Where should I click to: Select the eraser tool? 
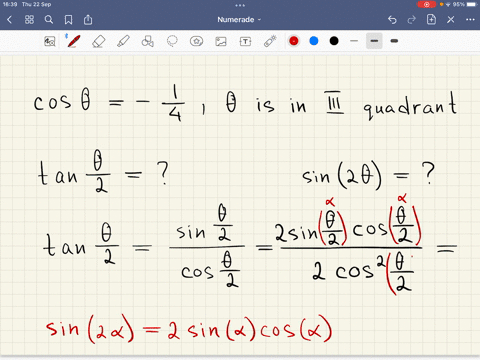(x=98, y=41)
